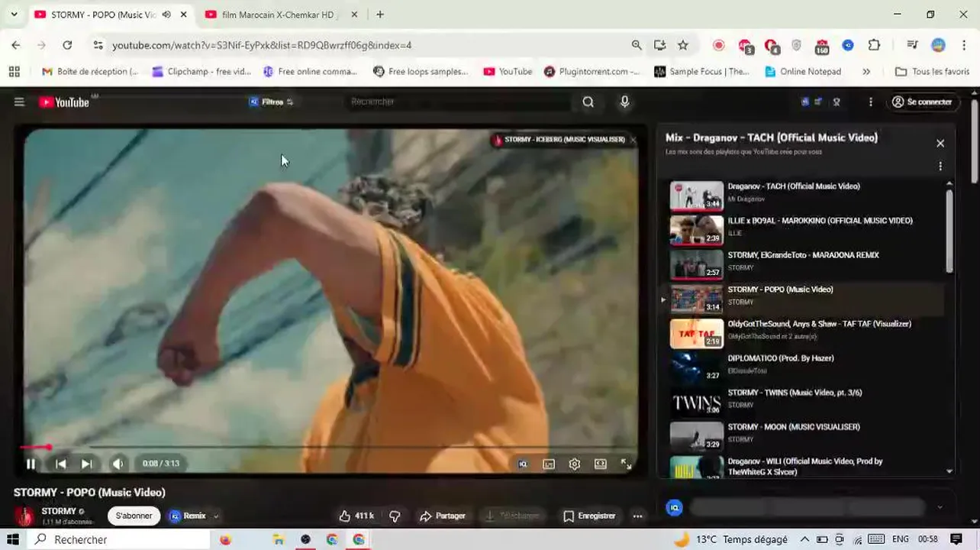Open YouTube settings three-dot menu
This screenshot has height=550, width=980.
pos(870,102)
